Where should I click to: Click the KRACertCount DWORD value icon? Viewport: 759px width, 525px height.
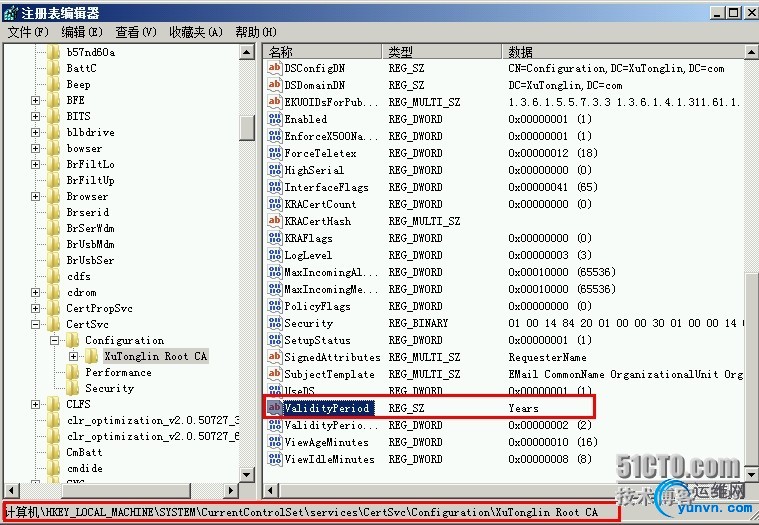(274, 204)
